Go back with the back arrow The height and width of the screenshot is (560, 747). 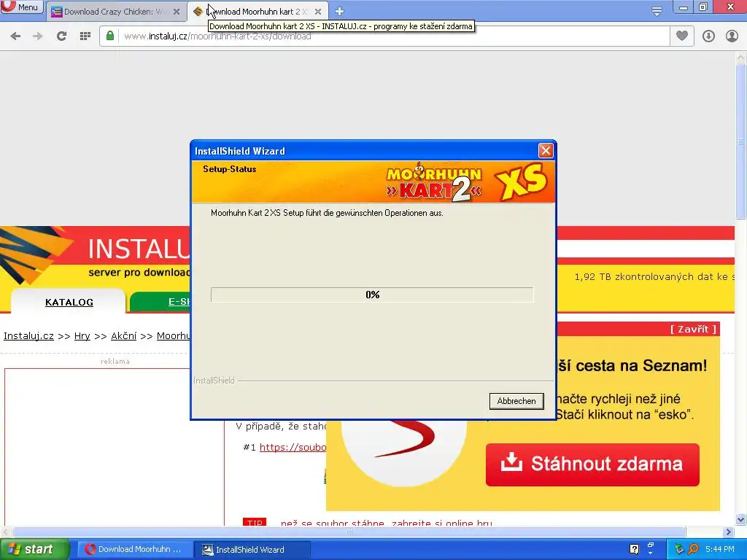[15, 36]
